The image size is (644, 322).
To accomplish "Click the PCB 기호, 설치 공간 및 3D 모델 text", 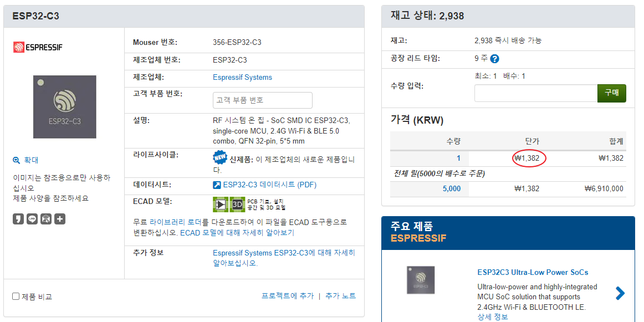I will 265,204.
